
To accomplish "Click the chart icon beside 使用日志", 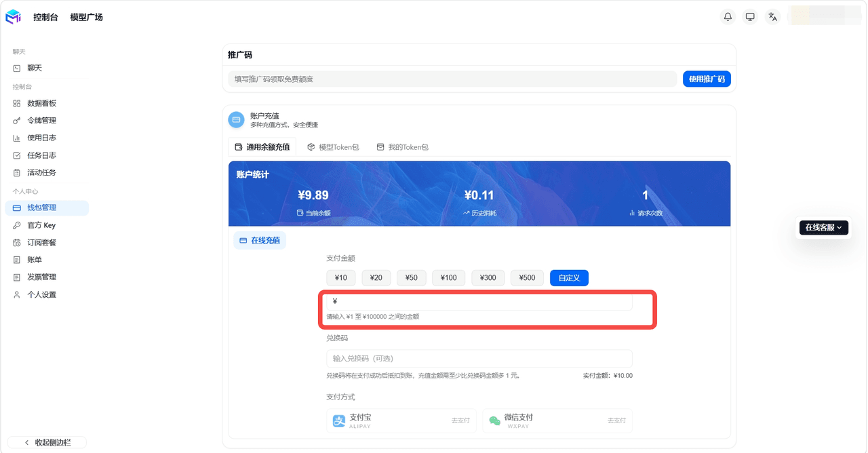I will pos(17,138).
